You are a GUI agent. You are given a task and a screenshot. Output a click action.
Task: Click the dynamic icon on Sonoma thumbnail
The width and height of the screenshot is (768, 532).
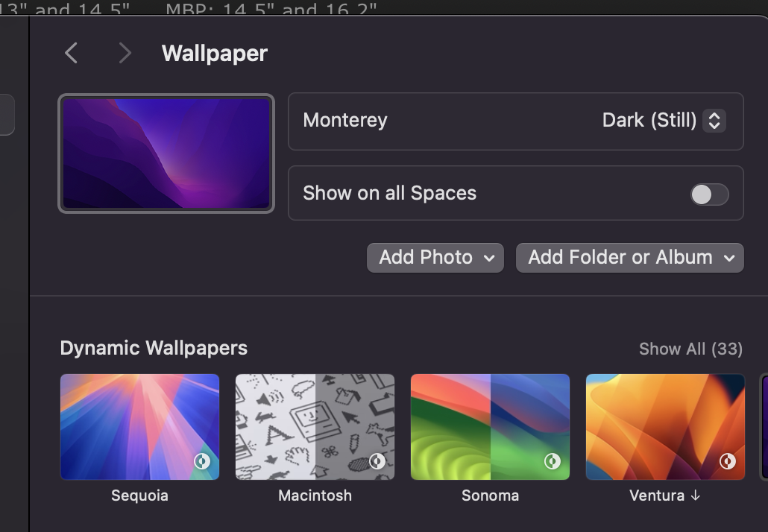tap(553, 461)
